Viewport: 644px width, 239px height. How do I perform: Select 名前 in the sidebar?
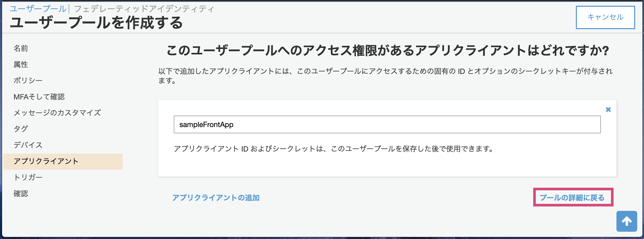click(x=21, y=48)
